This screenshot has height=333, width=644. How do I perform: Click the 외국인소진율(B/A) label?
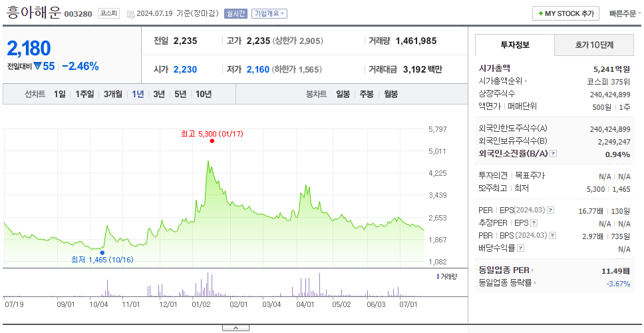514,154
